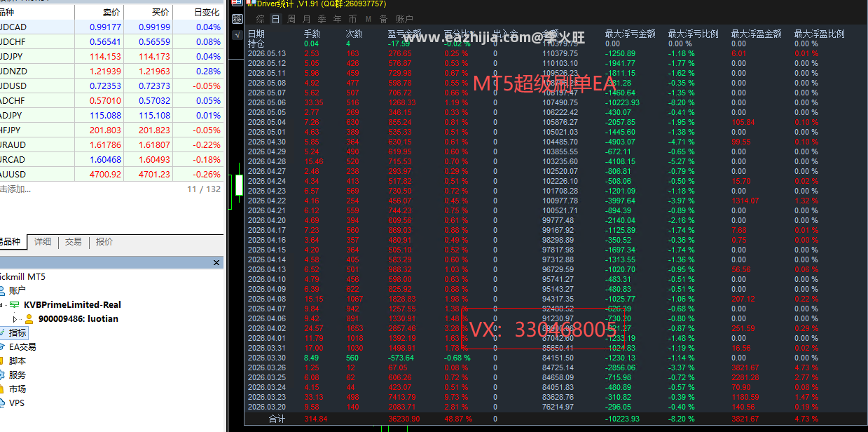This screenshot has height=432, width=868.
Task: Close the Navigator panel with the X
Action: coord(216,262)
